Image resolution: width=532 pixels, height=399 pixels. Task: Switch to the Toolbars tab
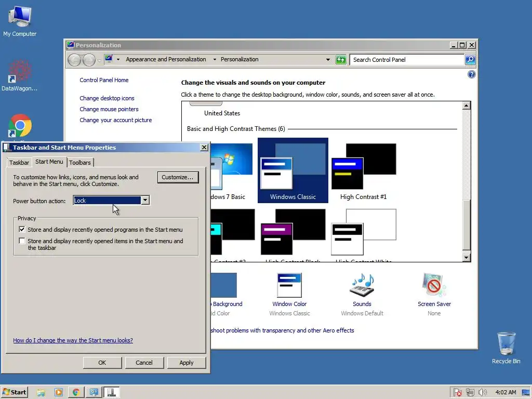coord(80,163)
